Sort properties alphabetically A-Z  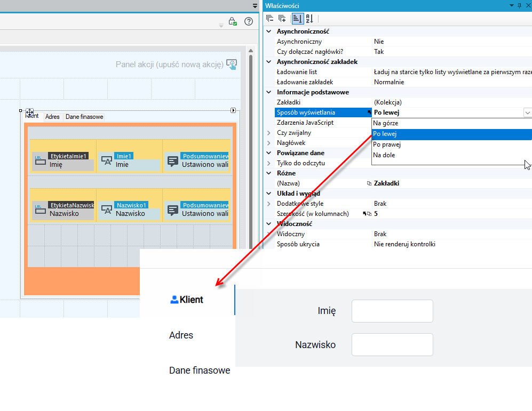click(309, 19)
